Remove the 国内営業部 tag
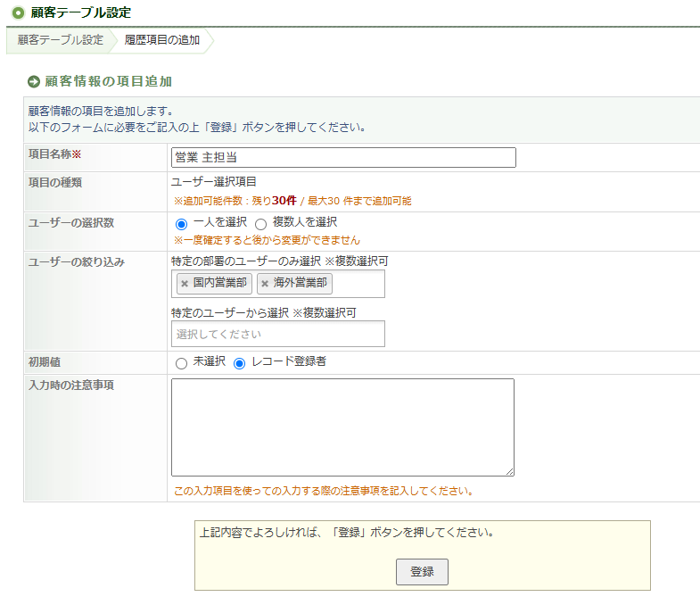The height and width of the screenshot is (605, 700). pyautogui.click(x=185, y=283)
